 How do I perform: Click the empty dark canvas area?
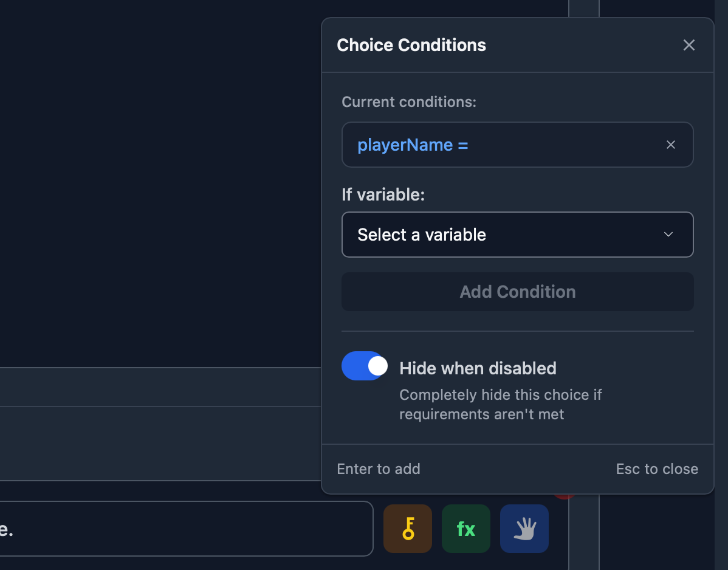coord(158,182)
